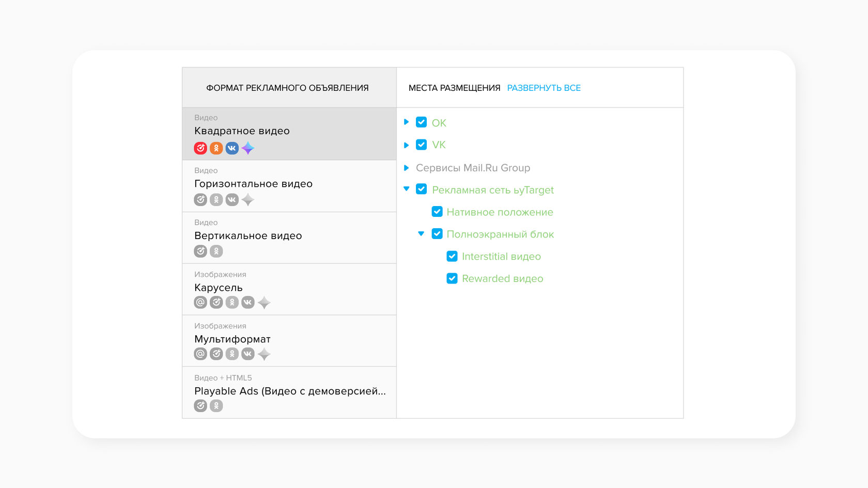868x488 pixels.
Task: Click the red myTarget icon under Квадратное видео
Action: pyautogui.click(x=200, y=148)
